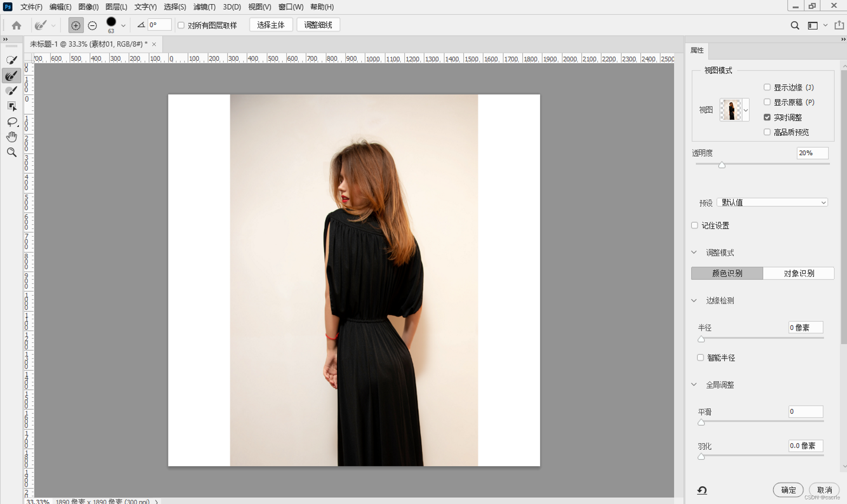Screen dimensions: 847x504
Task: Click the status bar arrow next to document size
Action: pos(157,501)
